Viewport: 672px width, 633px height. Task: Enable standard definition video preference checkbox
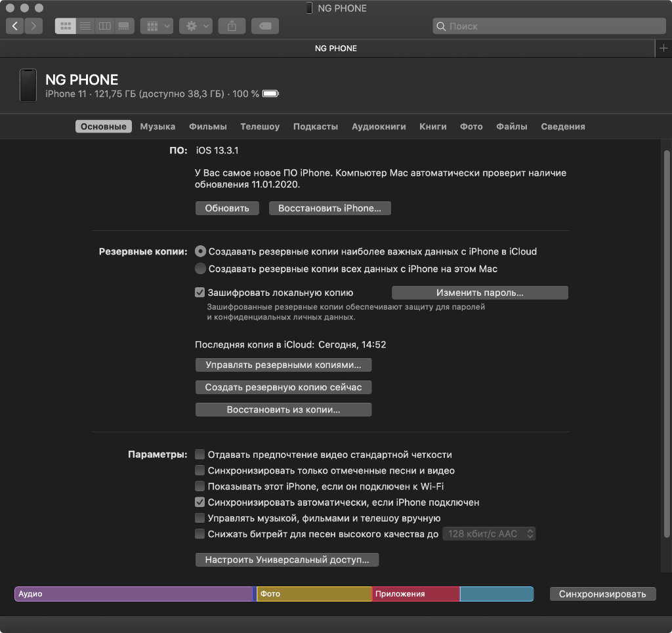tap(199, 455)
